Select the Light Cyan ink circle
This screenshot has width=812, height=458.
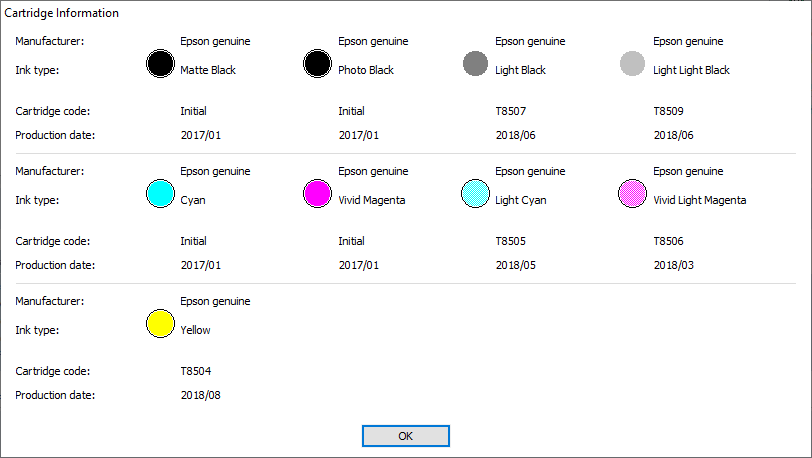coord(475,194)
